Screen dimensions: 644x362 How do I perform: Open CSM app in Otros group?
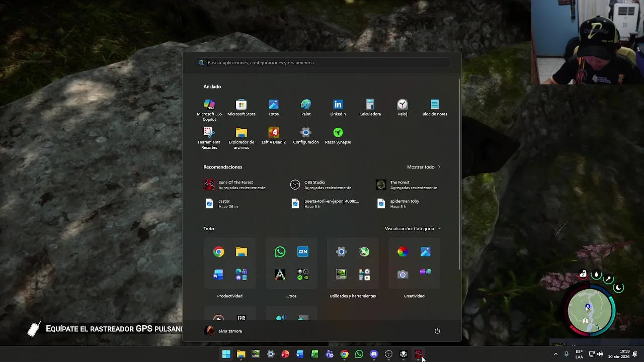pyautogui.click(x=303, y=252)
